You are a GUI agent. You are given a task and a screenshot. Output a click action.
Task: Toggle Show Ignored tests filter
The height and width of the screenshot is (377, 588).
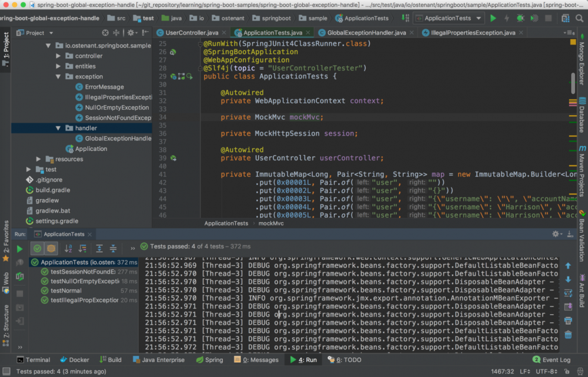click(51, 249)
